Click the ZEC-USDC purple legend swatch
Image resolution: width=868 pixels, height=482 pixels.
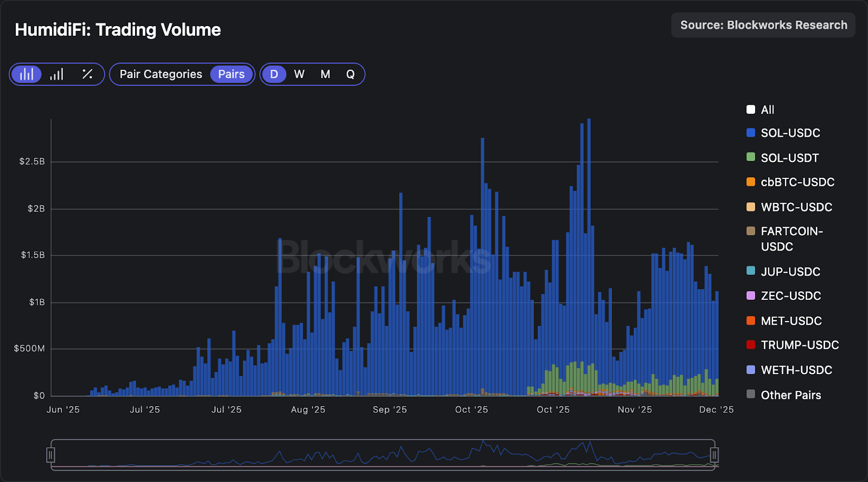tap(751, 296)
